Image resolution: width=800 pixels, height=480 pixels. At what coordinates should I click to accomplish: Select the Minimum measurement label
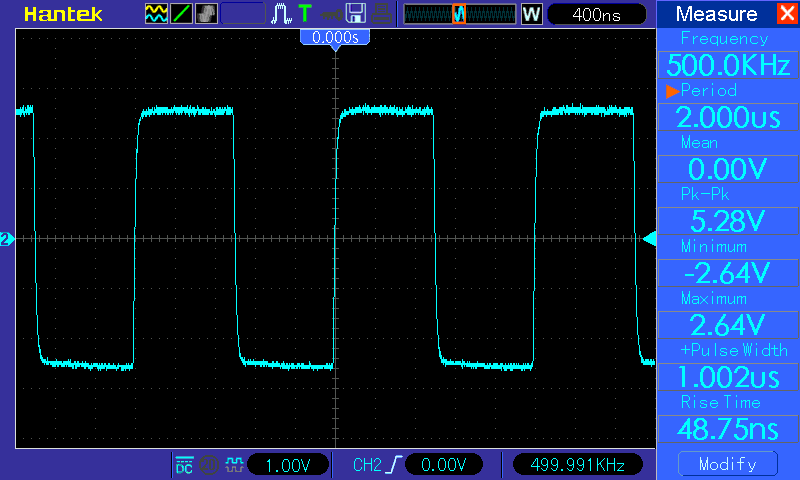click(714, 247)
